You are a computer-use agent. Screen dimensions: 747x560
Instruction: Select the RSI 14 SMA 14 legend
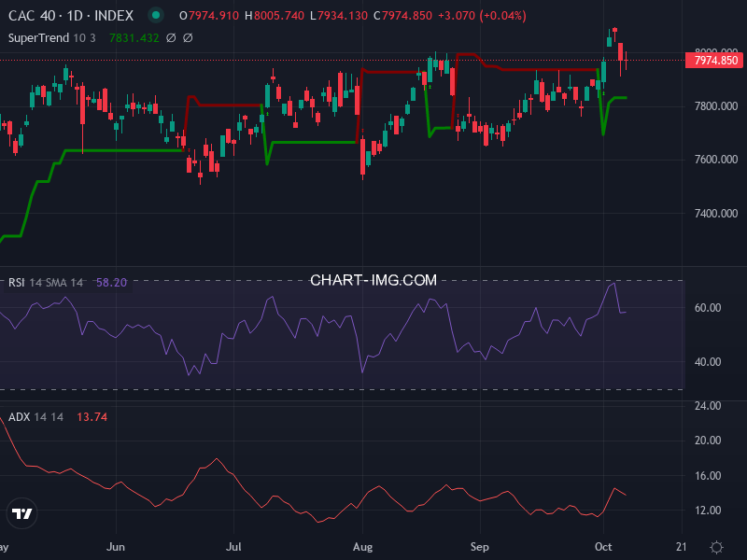pyautogui.click(x=46, y=282)
